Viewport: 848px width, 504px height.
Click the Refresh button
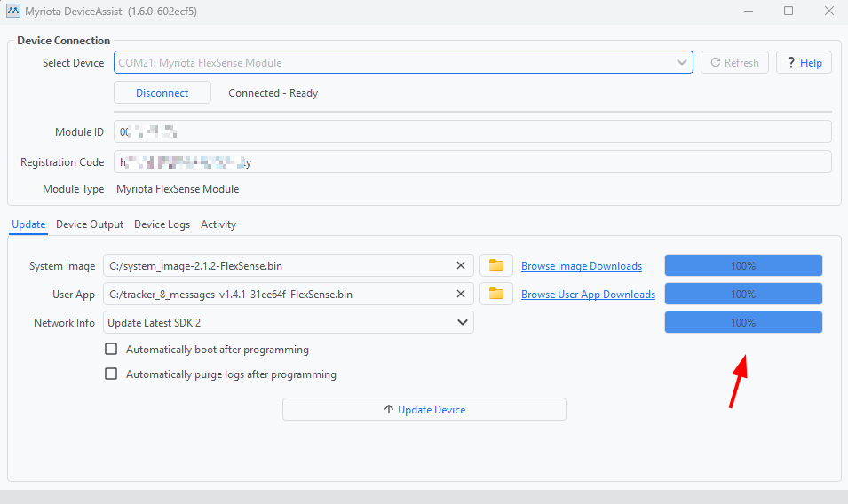point(734,63)
